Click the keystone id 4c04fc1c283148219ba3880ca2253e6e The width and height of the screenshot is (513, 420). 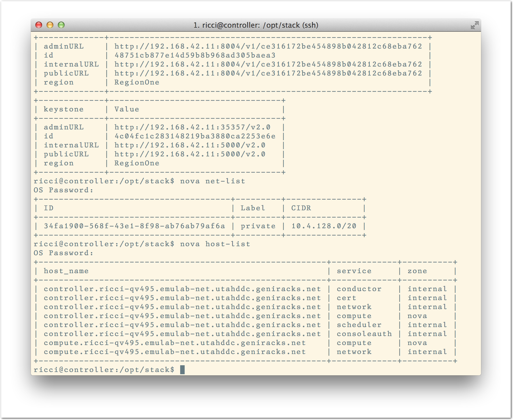click(195, 136)
